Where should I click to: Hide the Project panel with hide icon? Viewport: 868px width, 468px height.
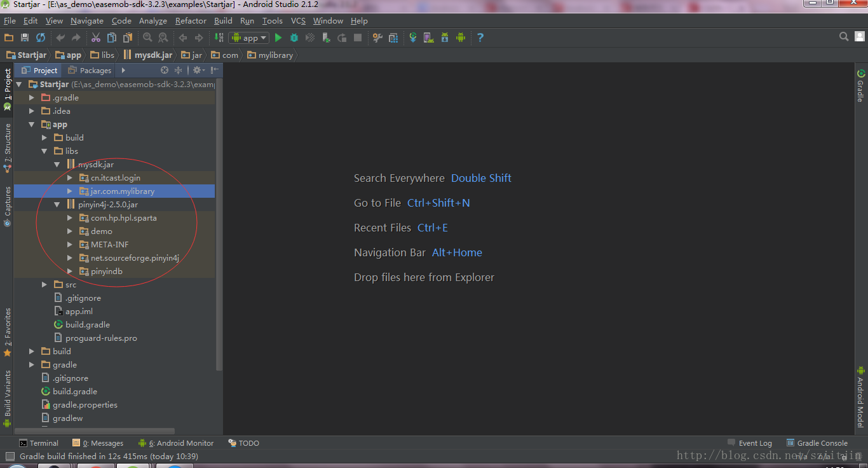click(x=214, y=70)
